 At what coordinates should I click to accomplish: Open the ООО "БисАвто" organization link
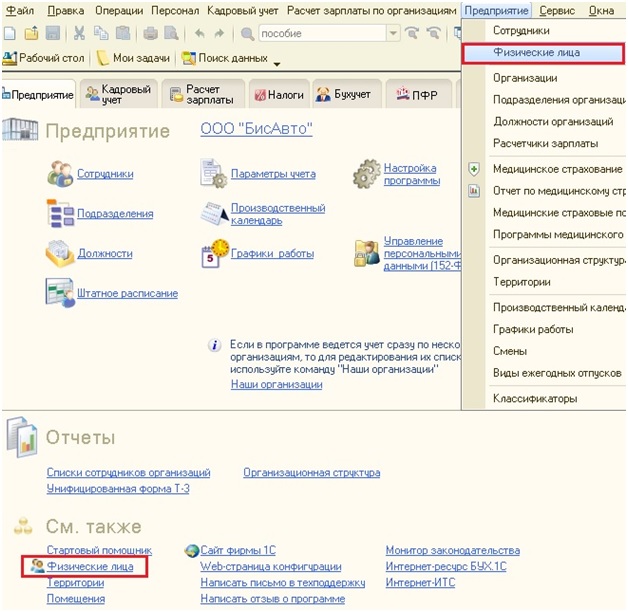256,131
